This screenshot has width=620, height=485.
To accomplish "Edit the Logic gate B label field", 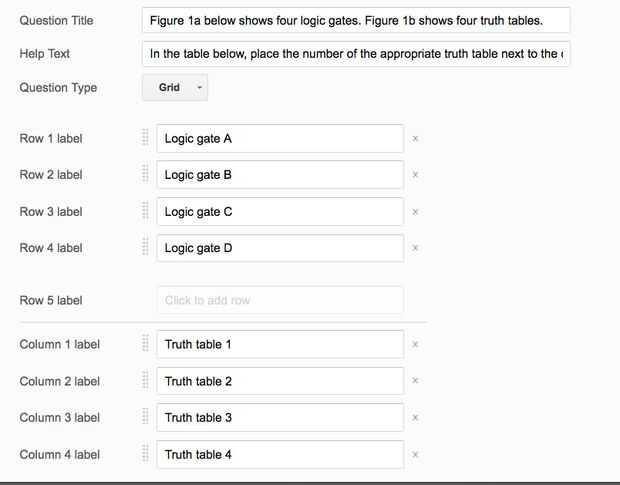I will pyautogui.click(x=280, y=175).
